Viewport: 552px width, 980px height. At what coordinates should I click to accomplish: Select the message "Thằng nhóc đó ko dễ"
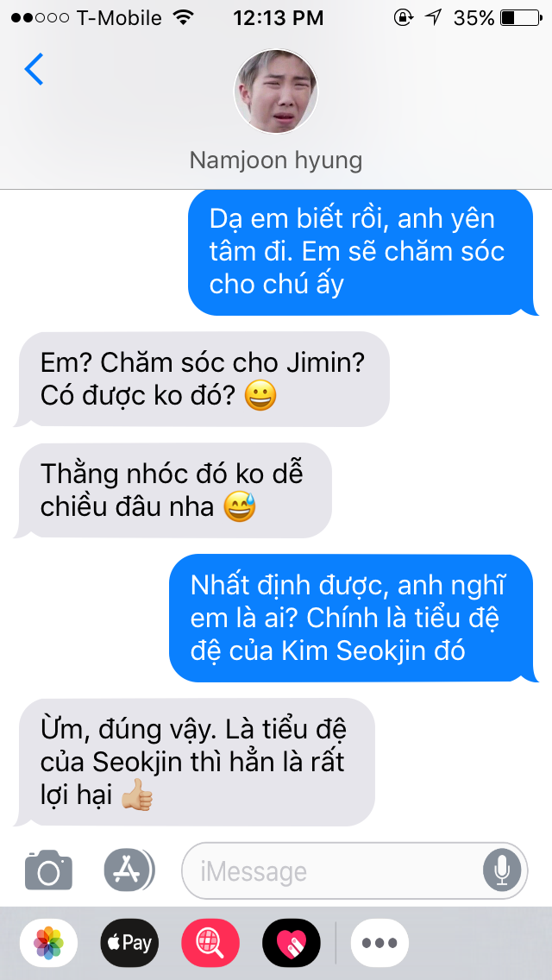(x=173, y=491)
